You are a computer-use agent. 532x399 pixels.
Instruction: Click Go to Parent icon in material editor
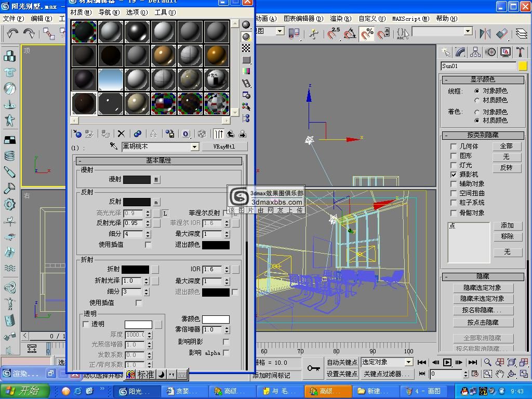(231, 134)
